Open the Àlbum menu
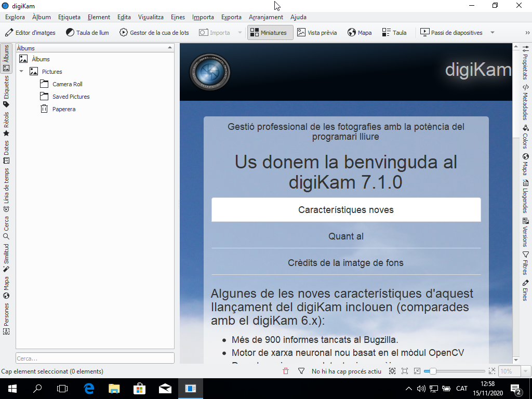The image size is (532, 399). point(42,17)
